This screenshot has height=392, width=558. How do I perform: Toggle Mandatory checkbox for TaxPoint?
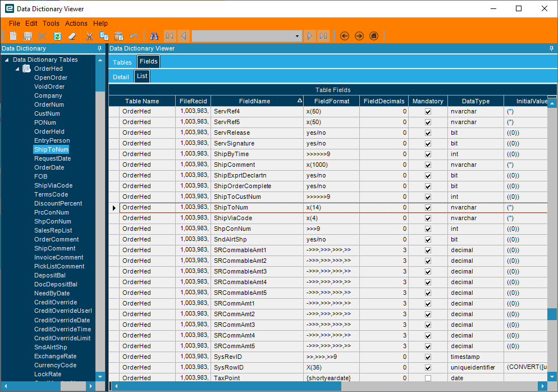click(428, 378)
